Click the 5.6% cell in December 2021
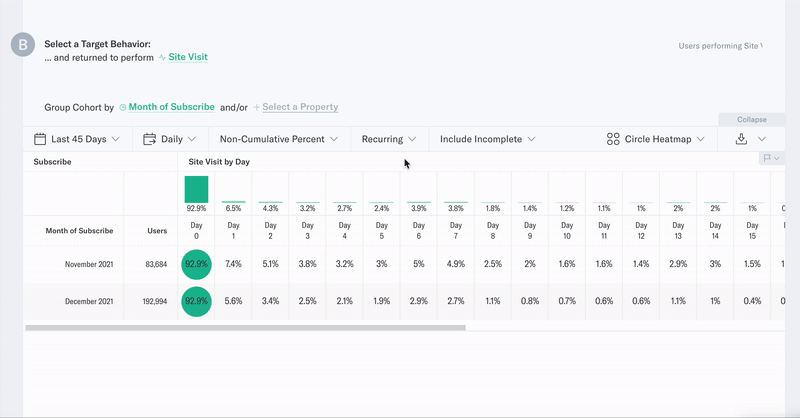 (233, 301)
